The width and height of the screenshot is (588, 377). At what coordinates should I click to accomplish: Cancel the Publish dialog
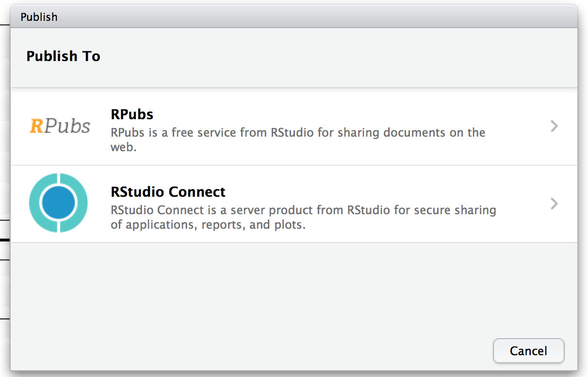(528, 351)
